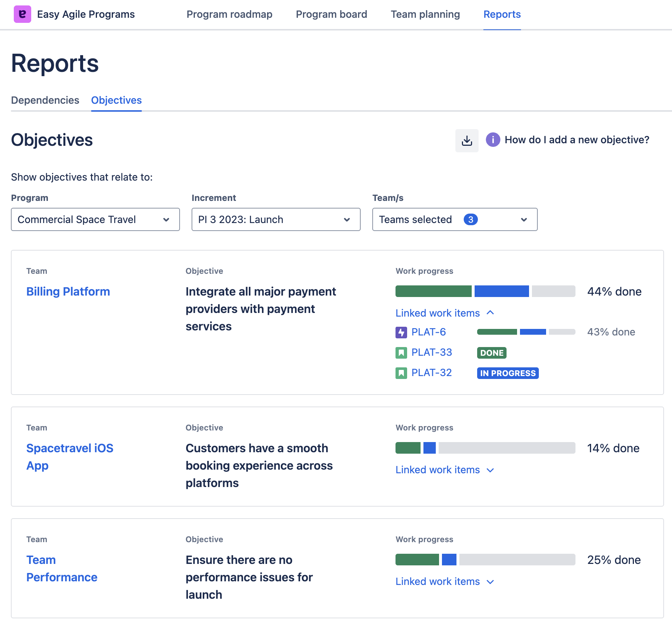Open the Billing Platform team link

click(x=68, y=292)
